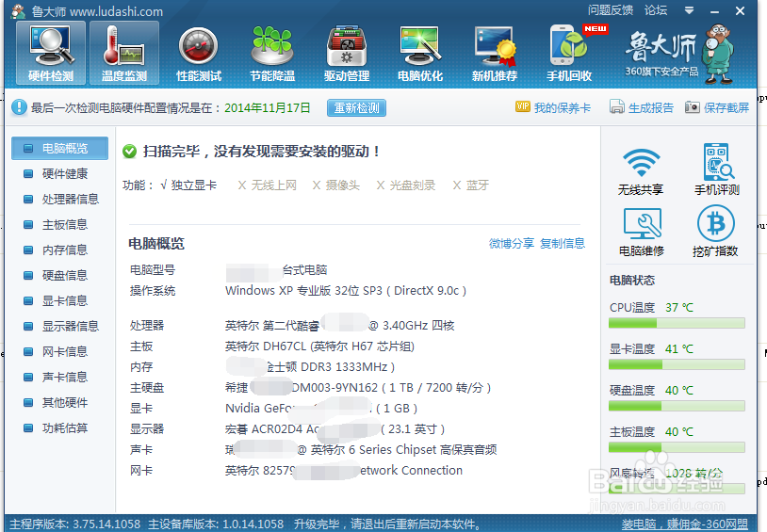The height and width of the screenshot is (532, 767).
Task: Click the 英特尔 DH67CL motherboard text
Action: [x=320, y=347]
